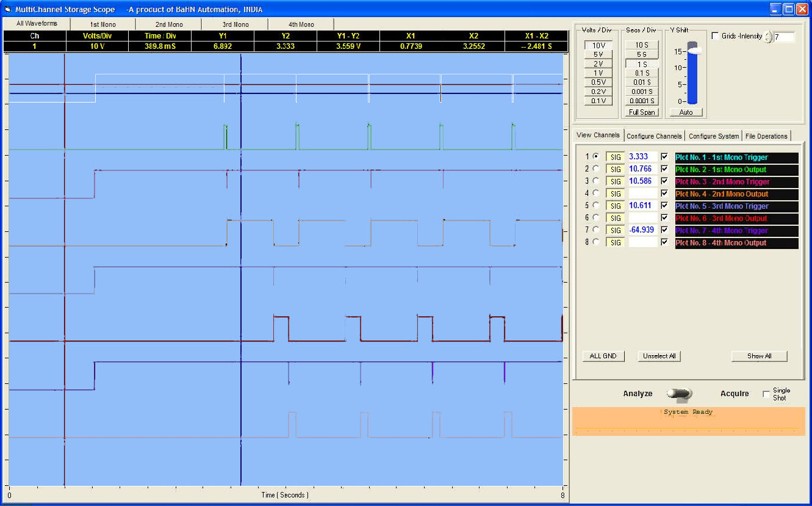Click the ALL GND button

click(603, 356)
